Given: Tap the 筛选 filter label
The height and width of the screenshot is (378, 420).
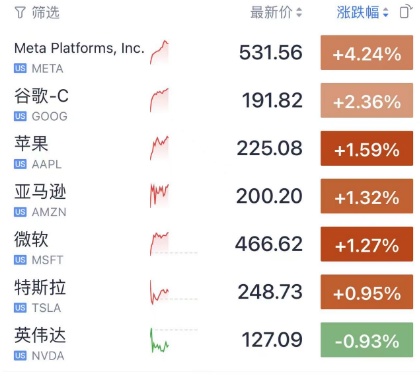Looking at the screenshot, I should pyautogui.click(x=46, y=13).
